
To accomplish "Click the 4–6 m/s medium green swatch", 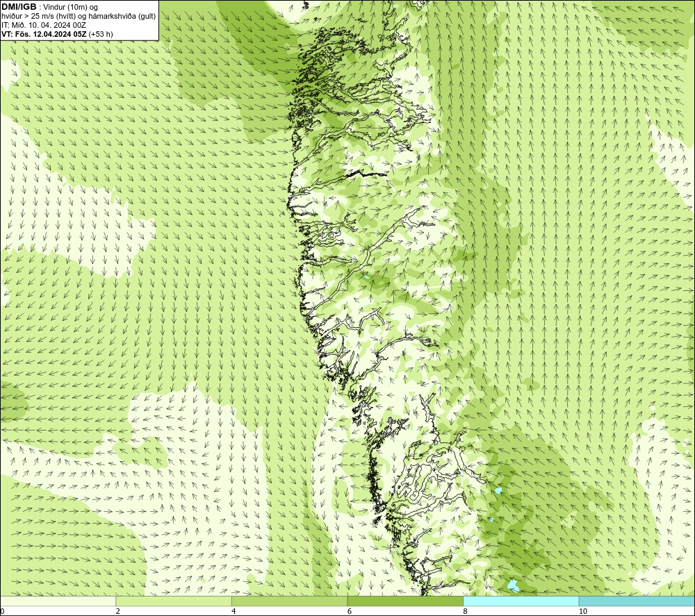I will tap(289, 601).
